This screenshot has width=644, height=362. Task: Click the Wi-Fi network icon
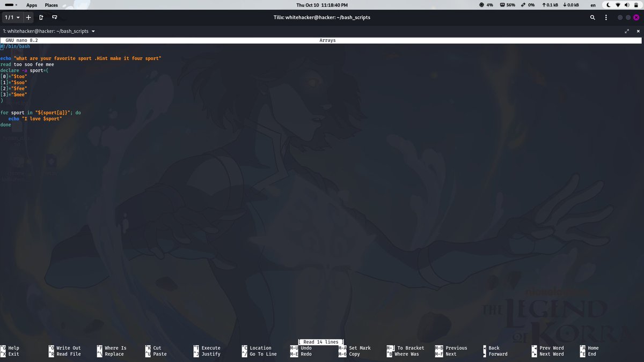tap(618, 5)
